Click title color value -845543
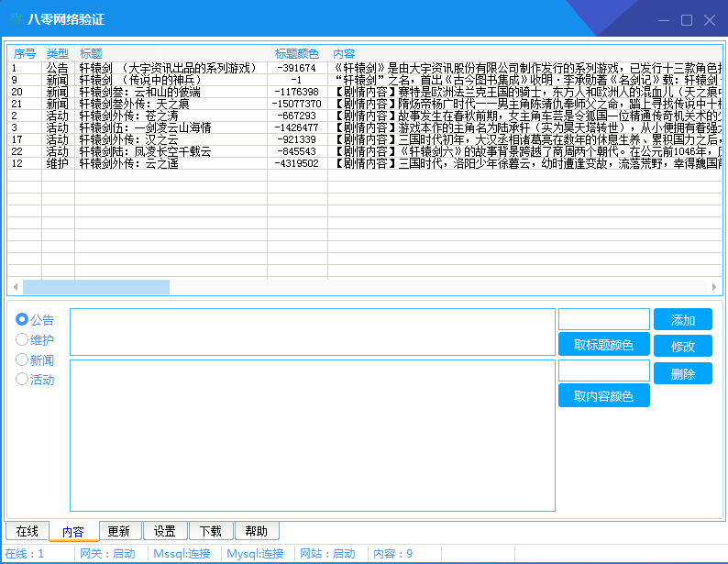The height and width of the screenshot is (564, 728). (x=297, y=151)
